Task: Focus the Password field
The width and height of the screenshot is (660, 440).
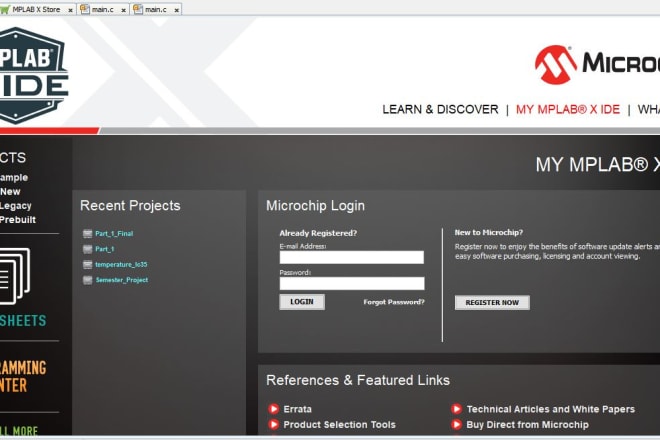Action: [352, 283]
